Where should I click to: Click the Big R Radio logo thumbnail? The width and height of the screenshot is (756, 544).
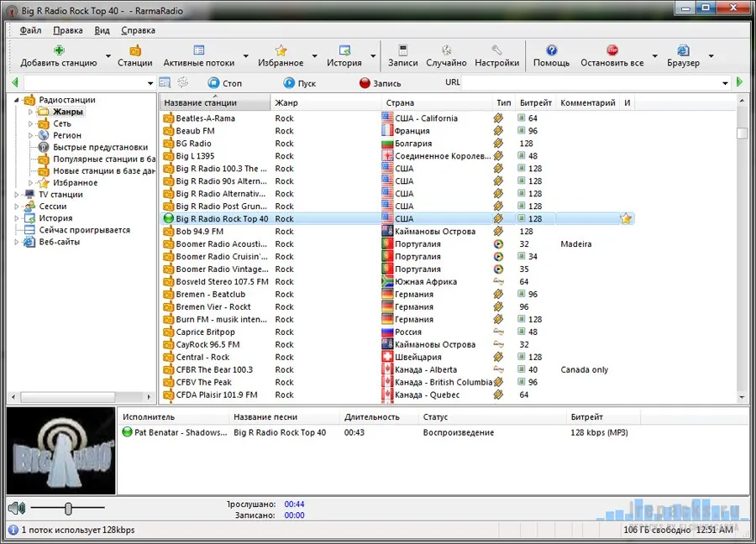pos(60,451)
